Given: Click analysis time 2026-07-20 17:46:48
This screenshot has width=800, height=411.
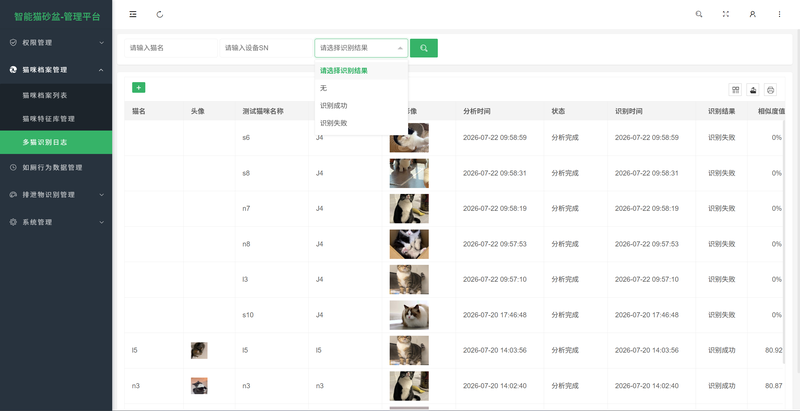Looking at the screenshot, I should pyautogui.click(x=495, y=315).
